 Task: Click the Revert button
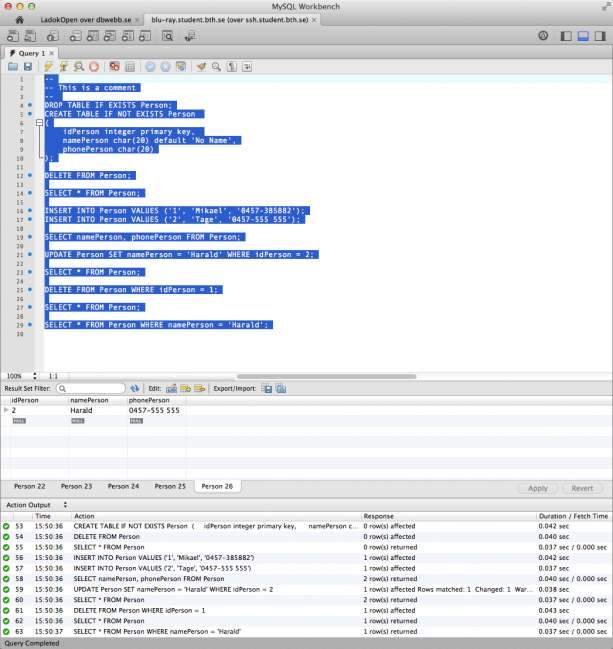pos(582,488)
